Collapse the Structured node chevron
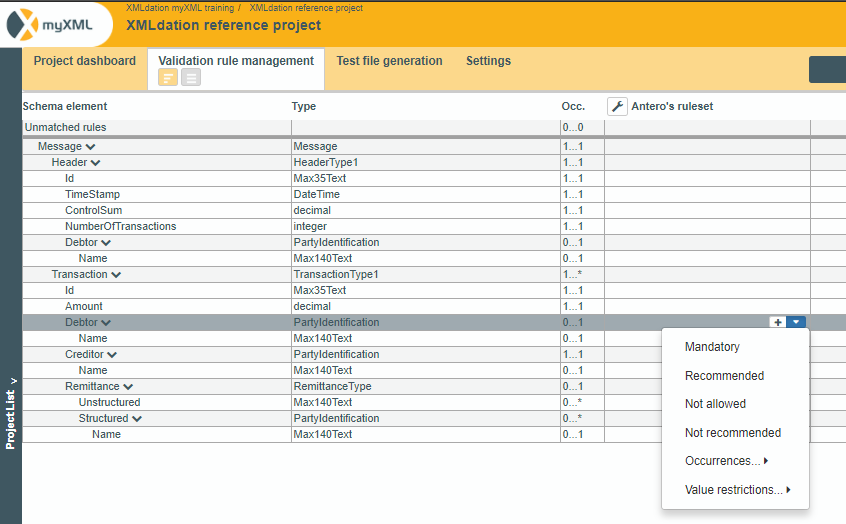 [x=137, y=419]
